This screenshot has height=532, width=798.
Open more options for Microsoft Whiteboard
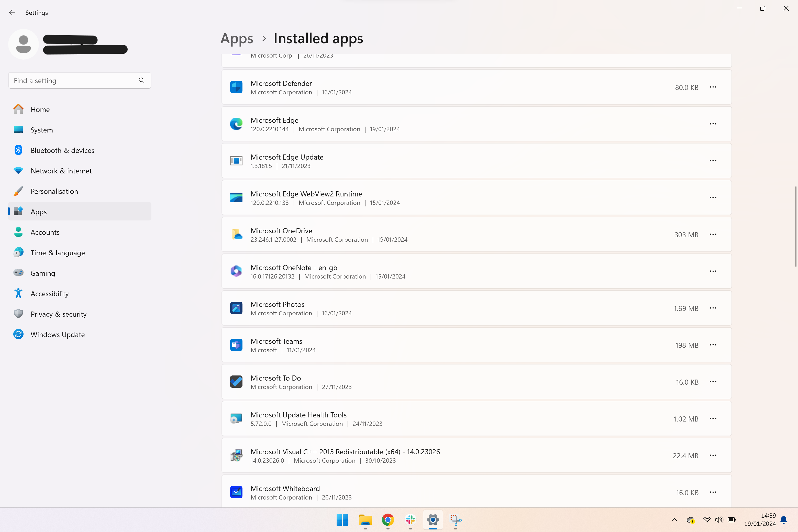713,492
